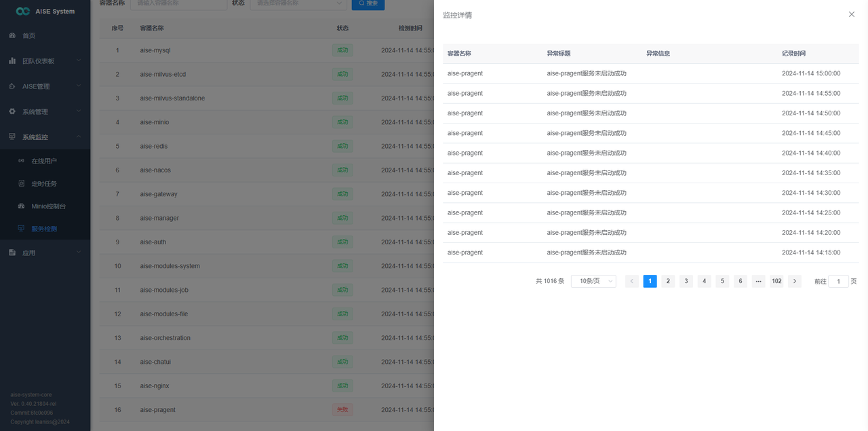Image resolution: width=868 pixels, height=431 pixels.
Task: Click the 应用 document icon
Action: [12, 252]
